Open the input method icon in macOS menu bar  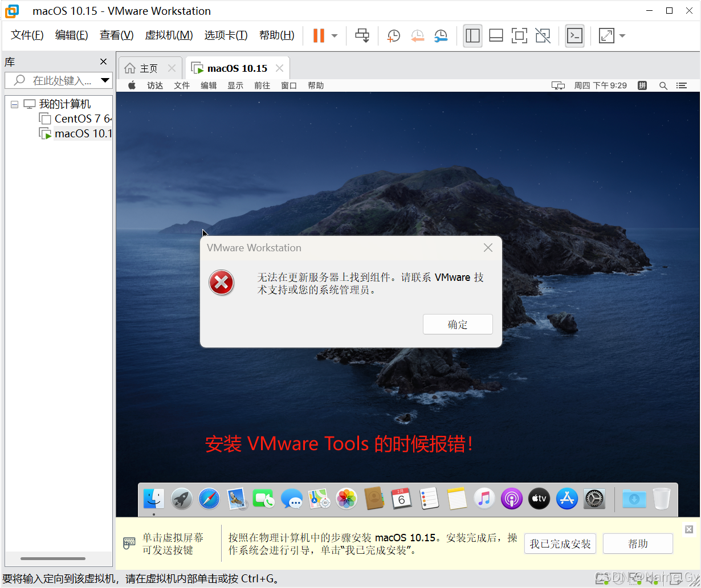coord(642,85)
